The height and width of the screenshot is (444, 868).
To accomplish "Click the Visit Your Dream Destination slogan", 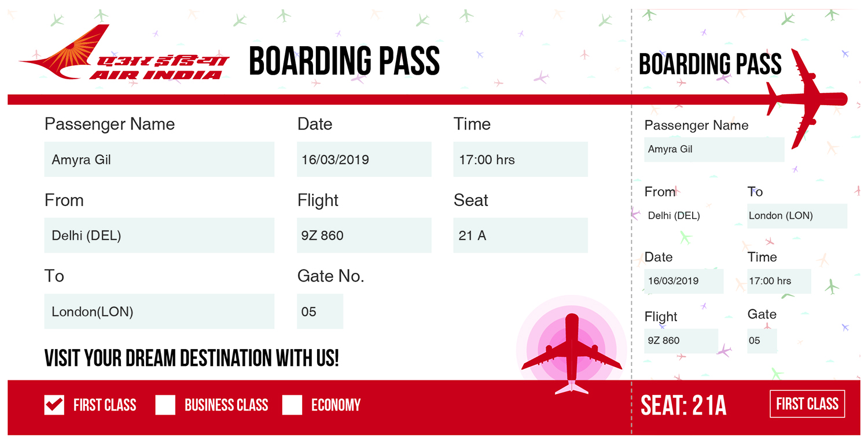I will [x=192, y=358].
